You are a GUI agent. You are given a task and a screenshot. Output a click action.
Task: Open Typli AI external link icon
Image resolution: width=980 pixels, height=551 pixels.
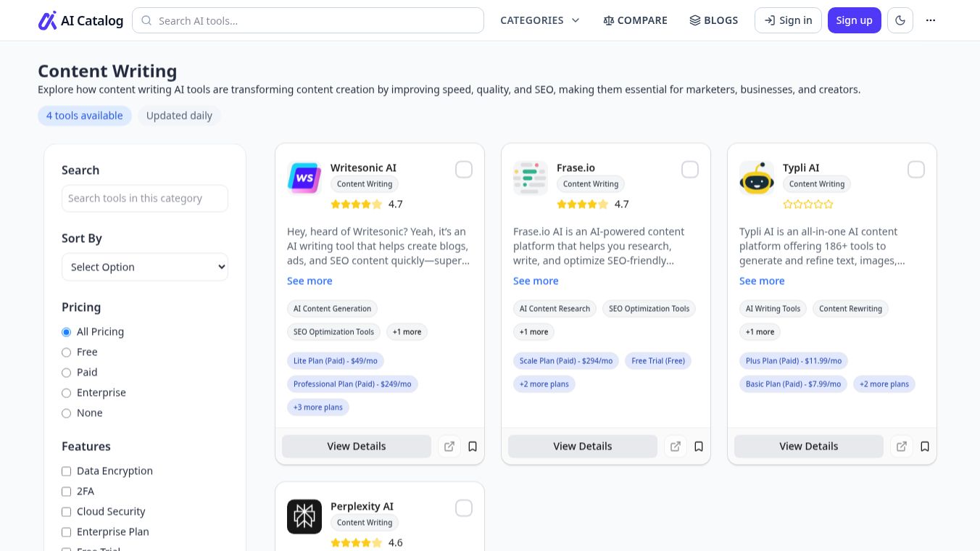click(x=902, y=447)
